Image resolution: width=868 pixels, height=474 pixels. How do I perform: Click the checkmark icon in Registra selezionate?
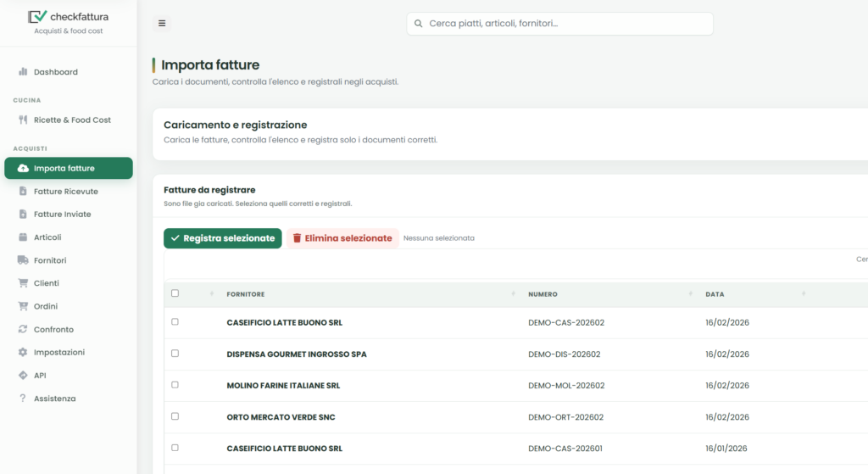[x=175, y=238]
